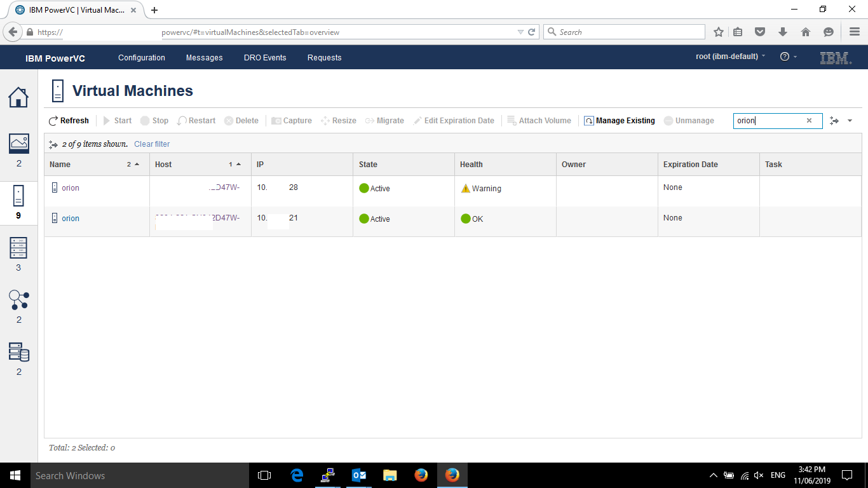
Task: Expand the table options dropdown arrow
Action: tap(850, 121)
